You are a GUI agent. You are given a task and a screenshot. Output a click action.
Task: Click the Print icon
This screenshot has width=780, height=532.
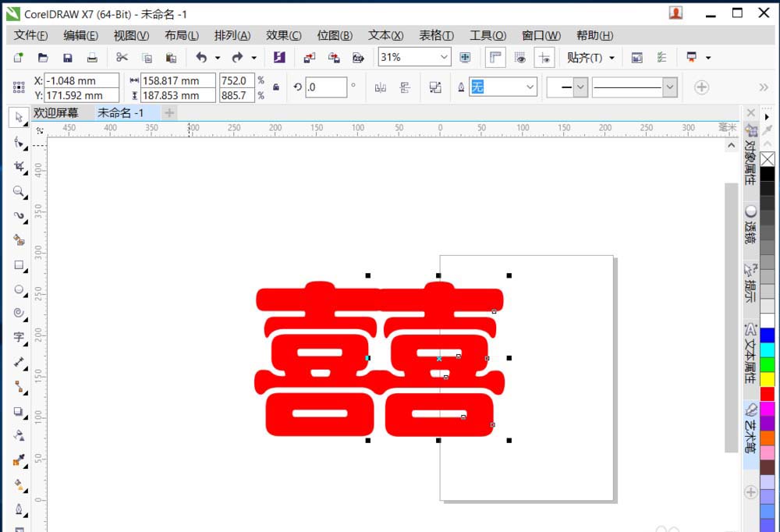click(92, 57)
